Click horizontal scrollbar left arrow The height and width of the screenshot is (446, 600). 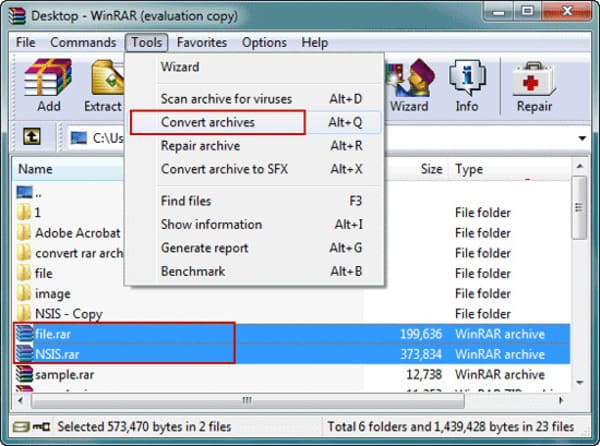(20, 400)
